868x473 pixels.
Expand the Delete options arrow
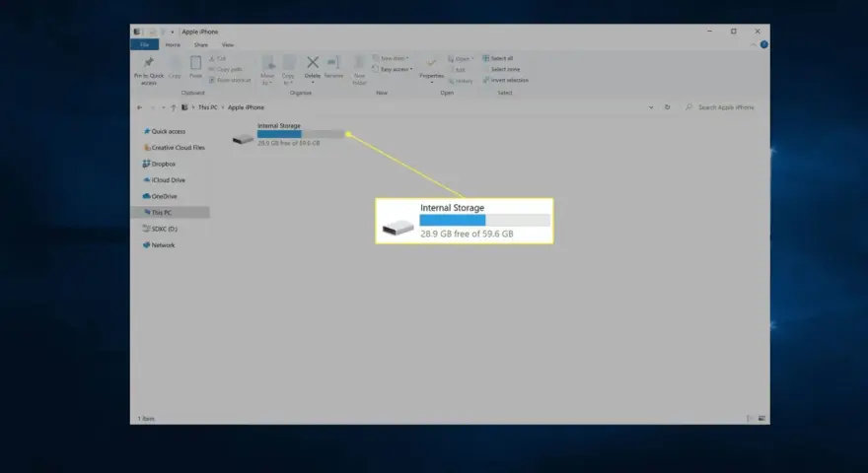[x=313, y=83]
